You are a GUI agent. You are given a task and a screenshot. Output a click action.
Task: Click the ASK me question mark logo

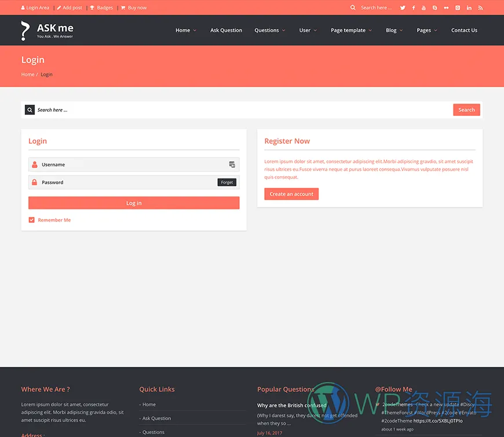(x=25, y=30)
